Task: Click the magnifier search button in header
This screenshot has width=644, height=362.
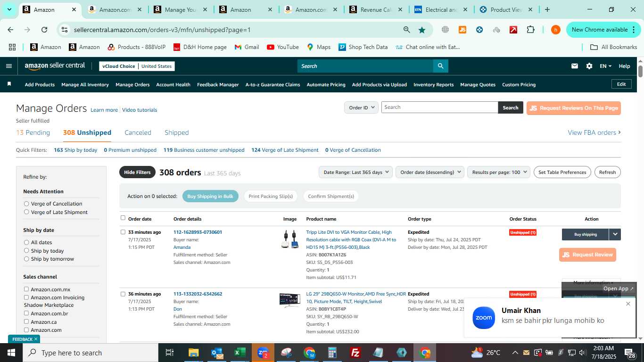Action: pos(440,66)
